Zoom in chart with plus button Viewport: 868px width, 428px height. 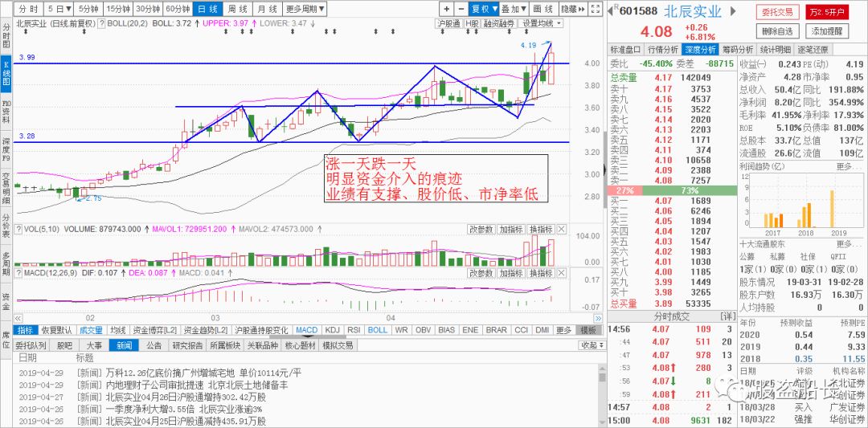click(x=447, y=9)
